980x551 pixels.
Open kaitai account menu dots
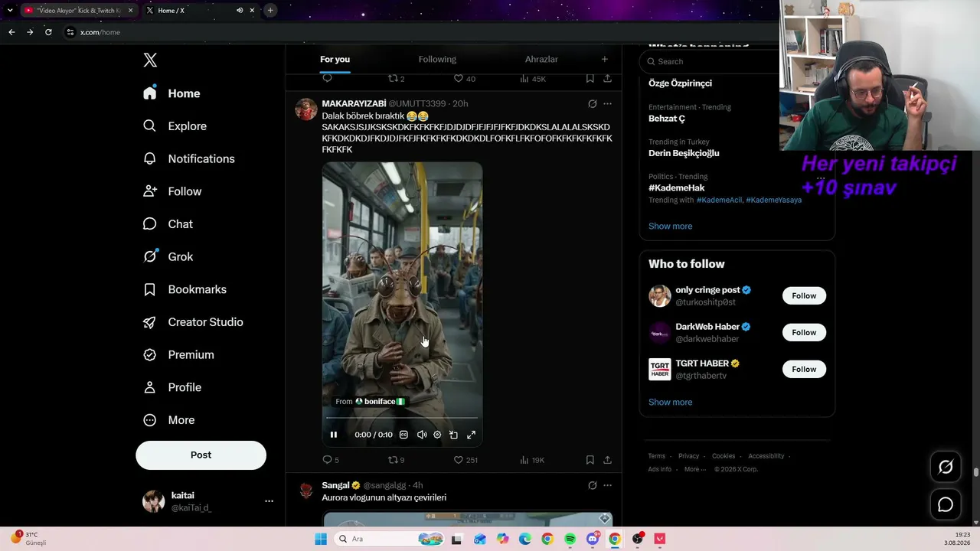[269, 501]
